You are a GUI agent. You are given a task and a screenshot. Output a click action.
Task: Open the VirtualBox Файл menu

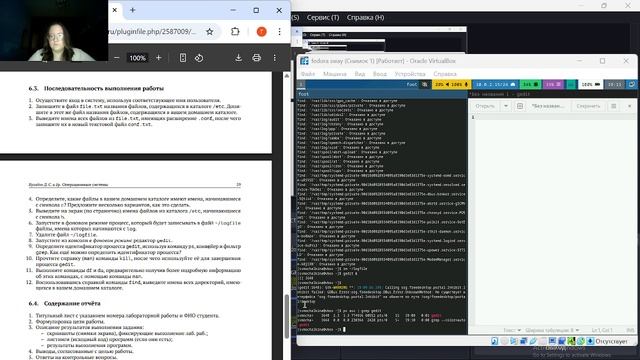tap(308, 74)
